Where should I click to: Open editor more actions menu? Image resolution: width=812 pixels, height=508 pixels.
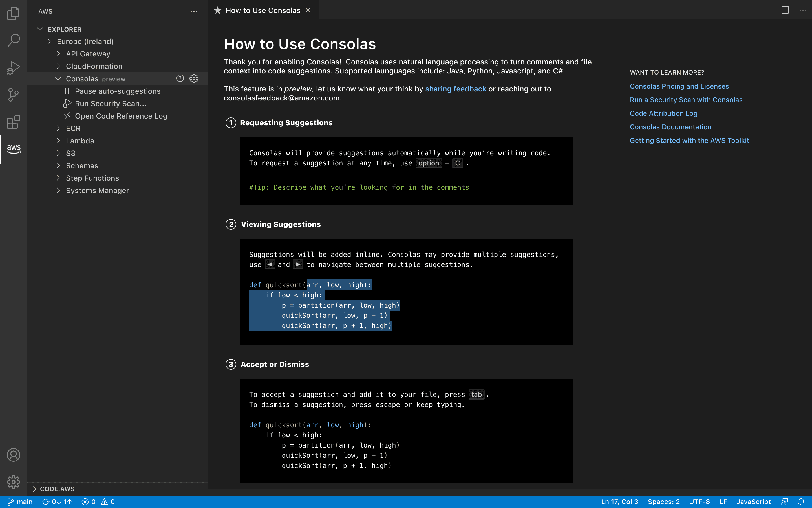tap(803, 10)
